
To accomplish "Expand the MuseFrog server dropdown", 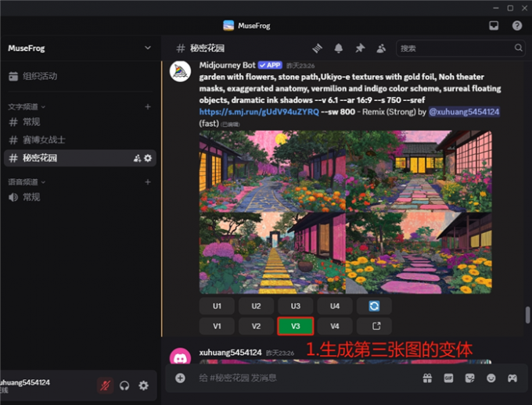I will [x=148, y=48].
